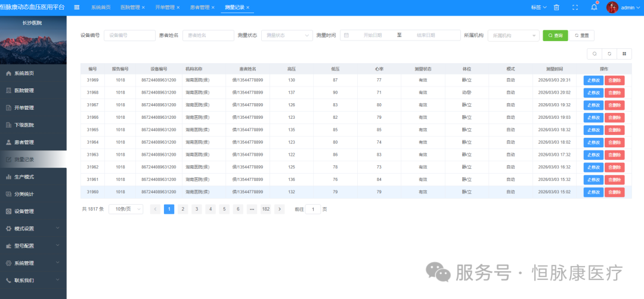This screenshot has height=299, width=644.
Task: Click 删除 for record 31969
Action: point(614,80)
